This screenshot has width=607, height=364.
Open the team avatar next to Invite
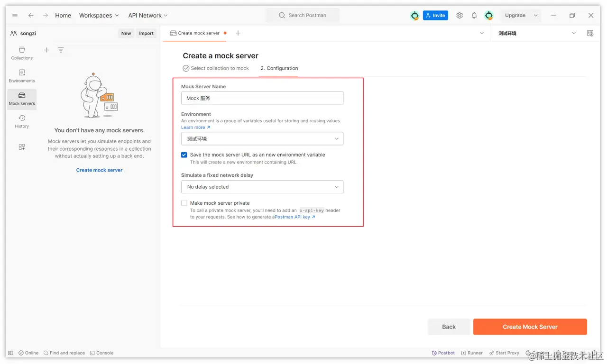[415, 16]
